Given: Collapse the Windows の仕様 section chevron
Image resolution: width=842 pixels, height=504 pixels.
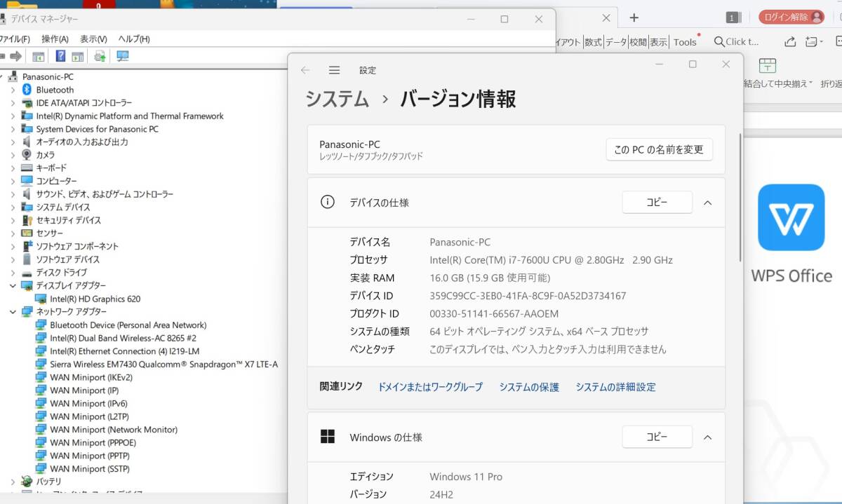Looking at the screenshot, I should click(707, 437).
